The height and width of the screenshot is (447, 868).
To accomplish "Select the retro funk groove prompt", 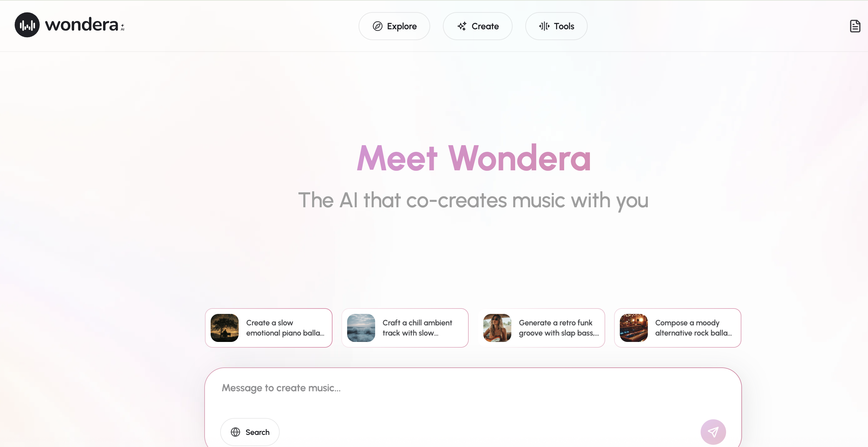I will 542,328.
